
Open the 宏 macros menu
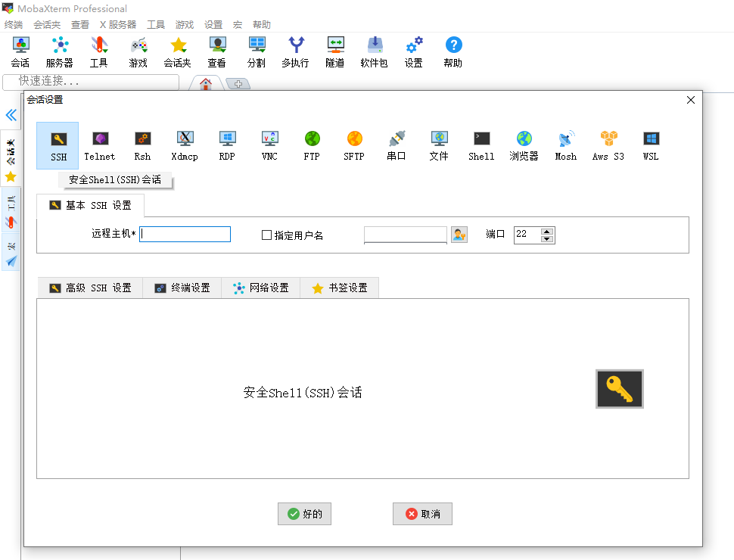tap(238, 25)
